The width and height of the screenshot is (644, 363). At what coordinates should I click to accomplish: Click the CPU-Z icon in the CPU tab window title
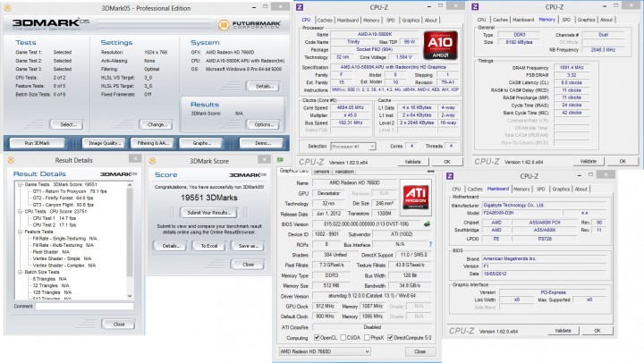pyautogui.click(x=300, y=7)
